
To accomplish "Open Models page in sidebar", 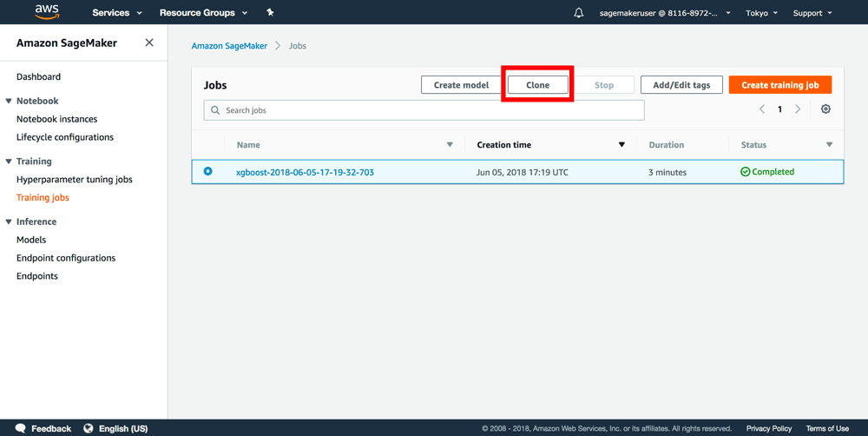I will coord(31,240).
